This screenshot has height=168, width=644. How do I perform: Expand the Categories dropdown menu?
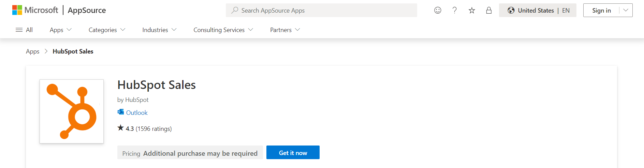tap(107, 30)
